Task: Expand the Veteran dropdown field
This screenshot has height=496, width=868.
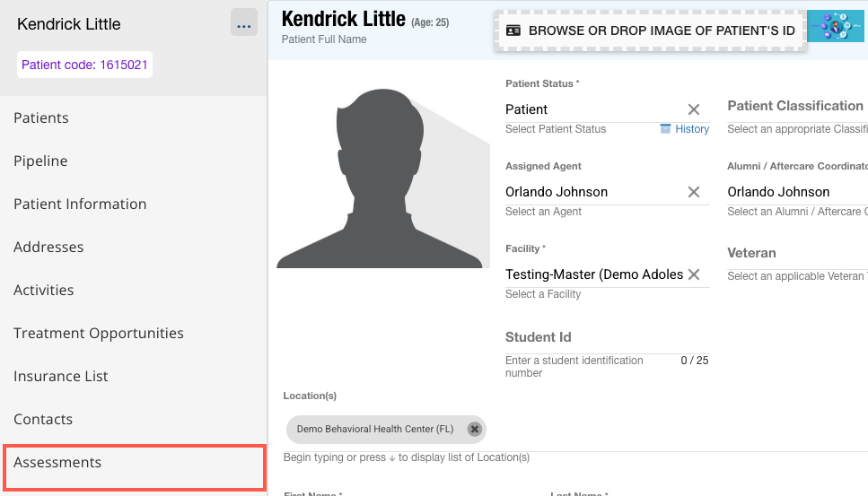Action: coord(795,254)
